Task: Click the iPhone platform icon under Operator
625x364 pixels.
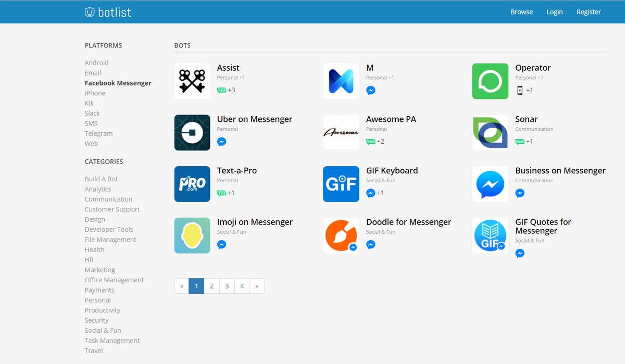Action: 520,90
